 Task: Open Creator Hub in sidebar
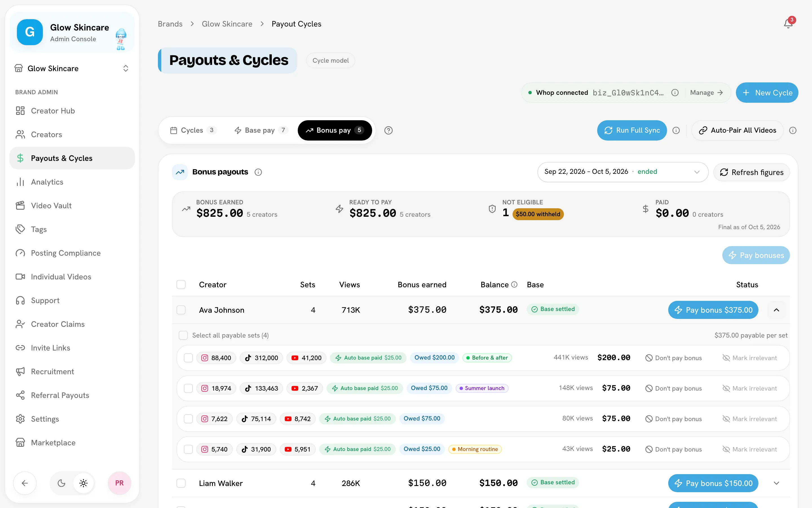click(x=72, y=111)
